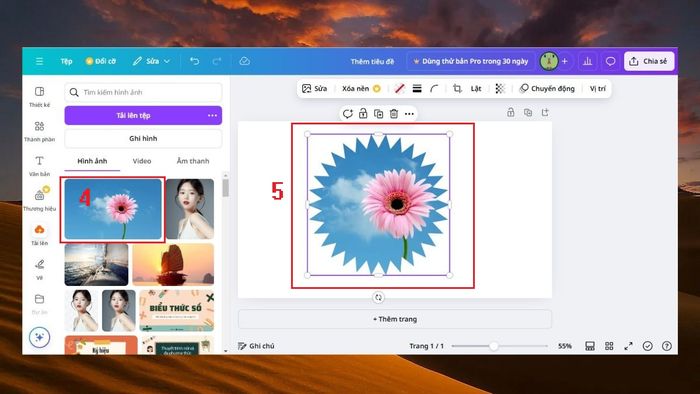Click the Thêm trang button
The height and width of the screenshot is (394, 700).
[x=395, y=319]
